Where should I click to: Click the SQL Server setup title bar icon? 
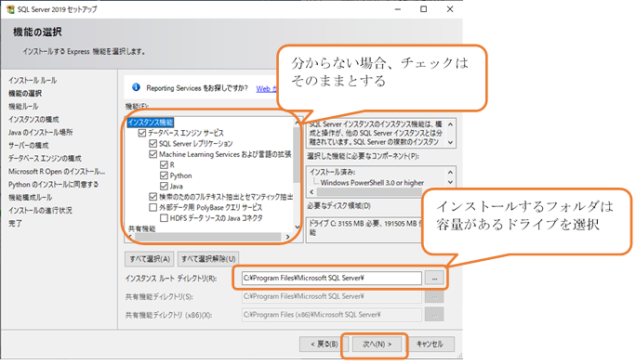pyautogui.click(x=10, y=9)
